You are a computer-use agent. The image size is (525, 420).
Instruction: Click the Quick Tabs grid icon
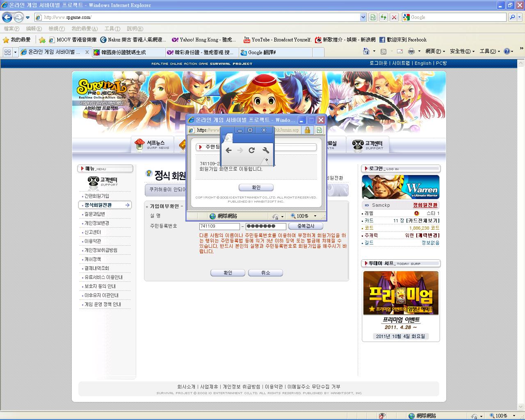click(x=7, y=52)
